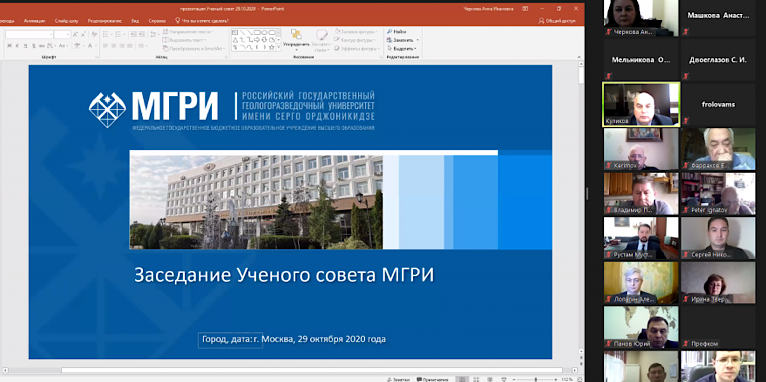Switch to slide sorter view in status bar

476,379
